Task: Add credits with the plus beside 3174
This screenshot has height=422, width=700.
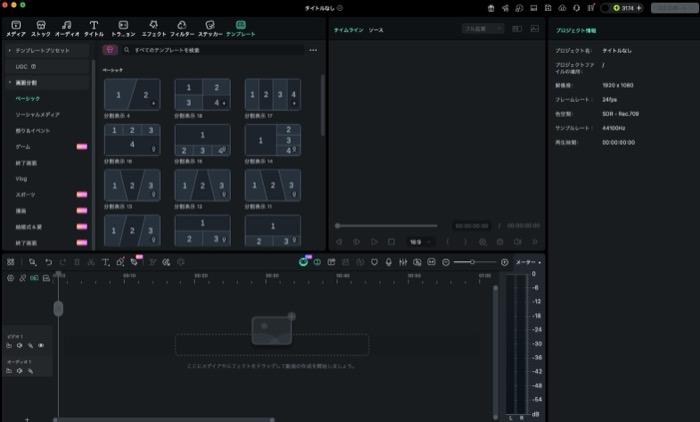Action: [x=639, y=8]
